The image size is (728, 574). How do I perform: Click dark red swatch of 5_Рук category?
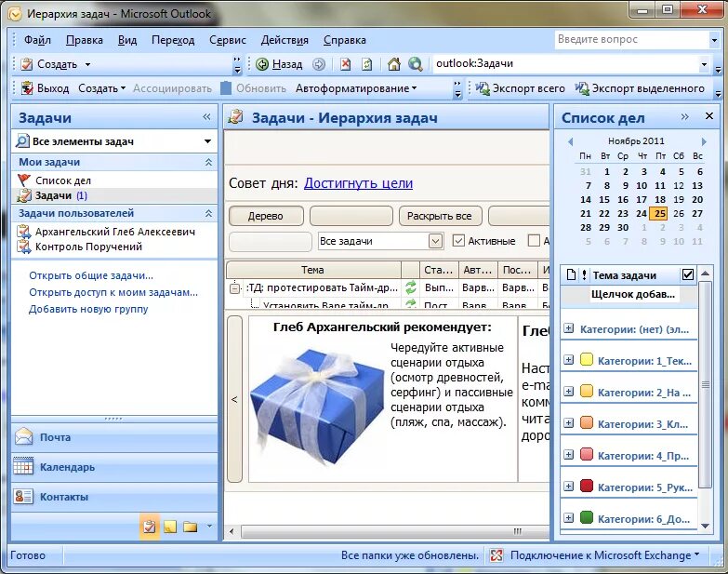pyautogui.click(x=587, y=487)
